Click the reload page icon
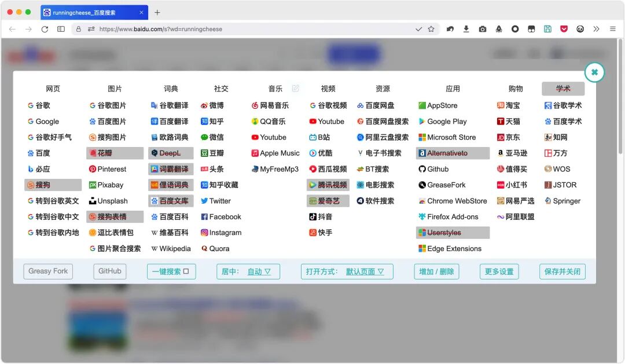Viewport: 625px width, 364px height. pyautogui.click(x=45, y=29)
